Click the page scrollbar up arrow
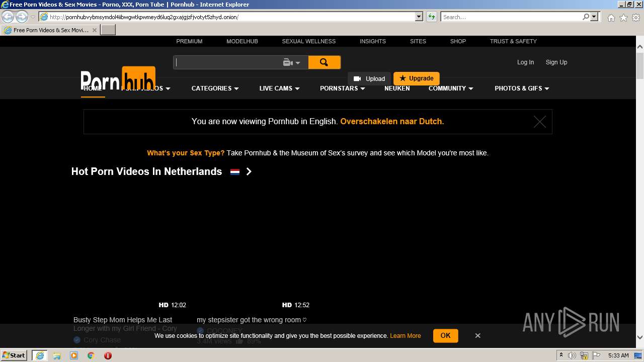The height and width of the screenshot is (362, 644). [640, 47]
